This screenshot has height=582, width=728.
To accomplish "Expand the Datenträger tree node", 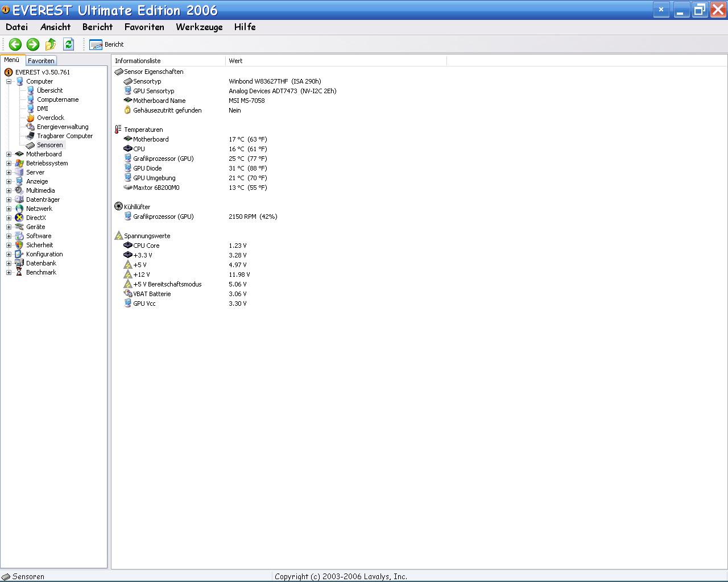I will pos(9,199).
